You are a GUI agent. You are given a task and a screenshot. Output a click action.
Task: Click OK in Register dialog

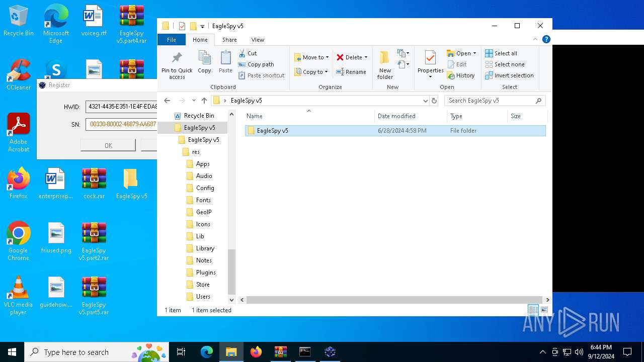click(x=108, y=145)
